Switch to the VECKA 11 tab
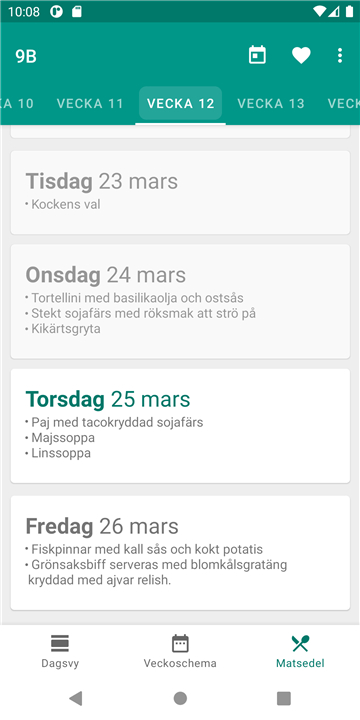 90,104
